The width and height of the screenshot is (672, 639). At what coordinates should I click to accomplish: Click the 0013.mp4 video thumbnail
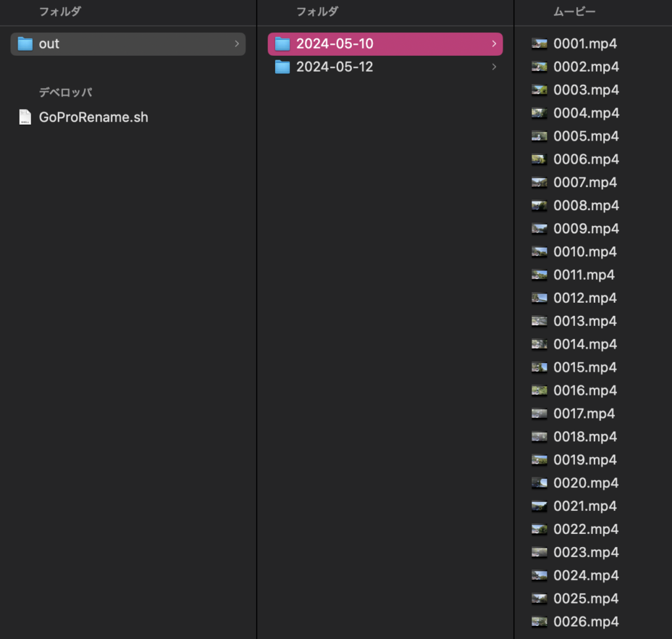[539, 321]
